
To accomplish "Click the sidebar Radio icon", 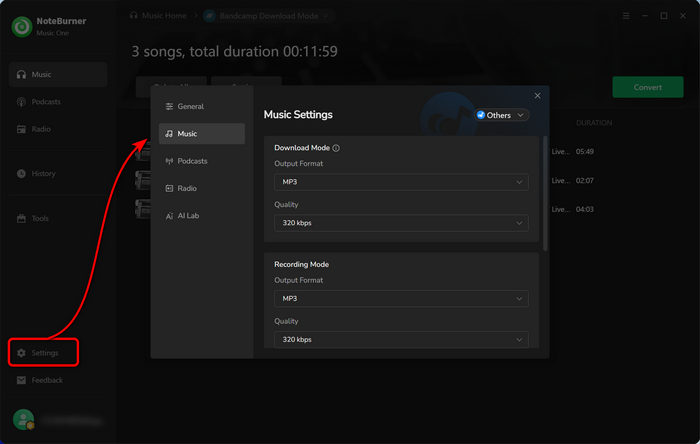I will 21,129.
